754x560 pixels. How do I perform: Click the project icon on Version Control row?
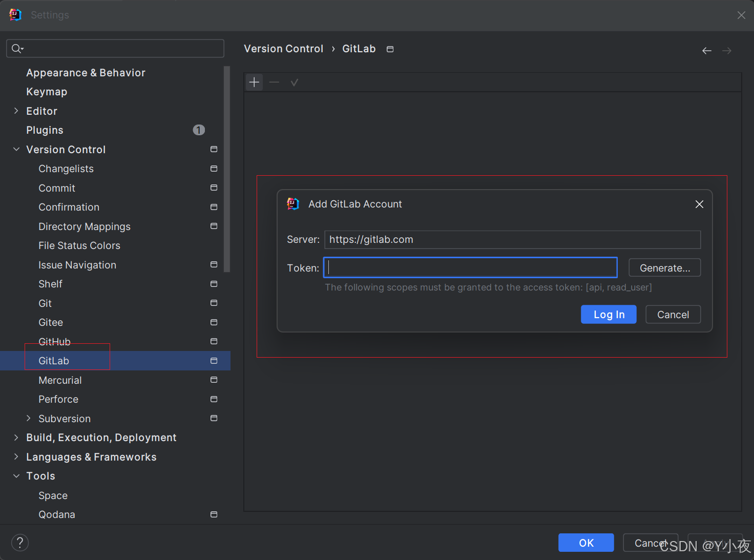click(x=214, y=149)
